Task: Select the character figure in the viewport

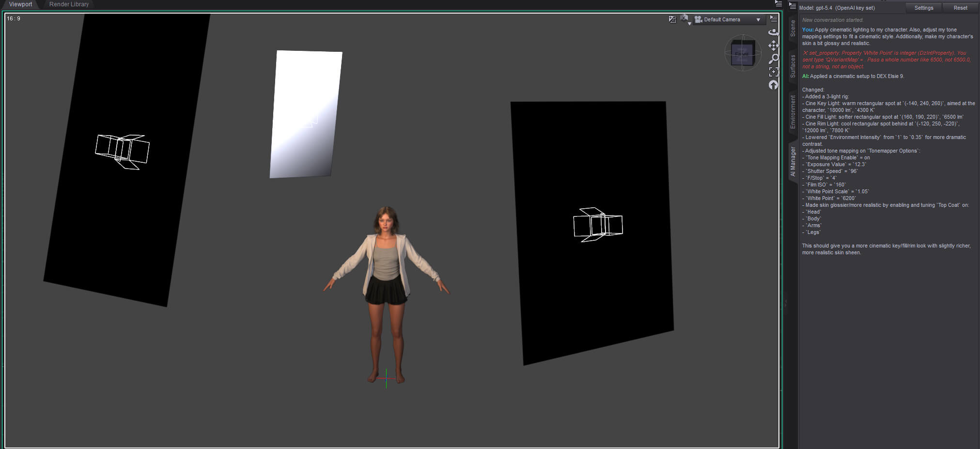Action: [386, 294]
